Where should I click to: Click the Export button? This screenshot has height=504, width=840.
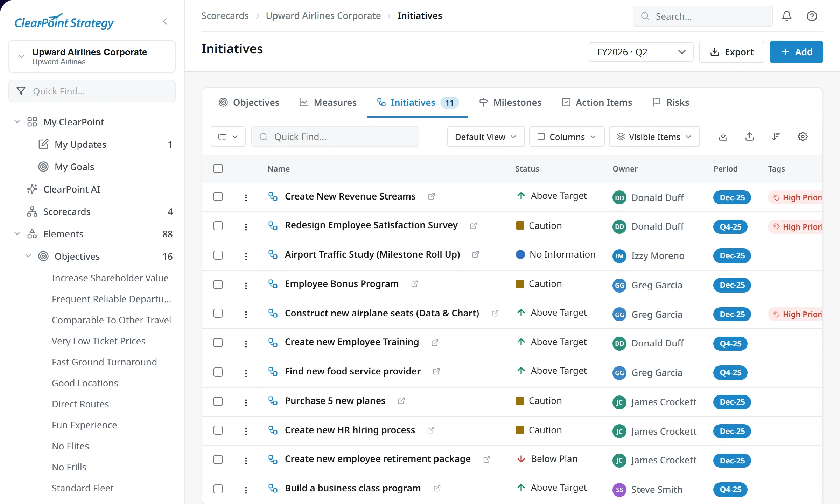[x=731, y=52]
